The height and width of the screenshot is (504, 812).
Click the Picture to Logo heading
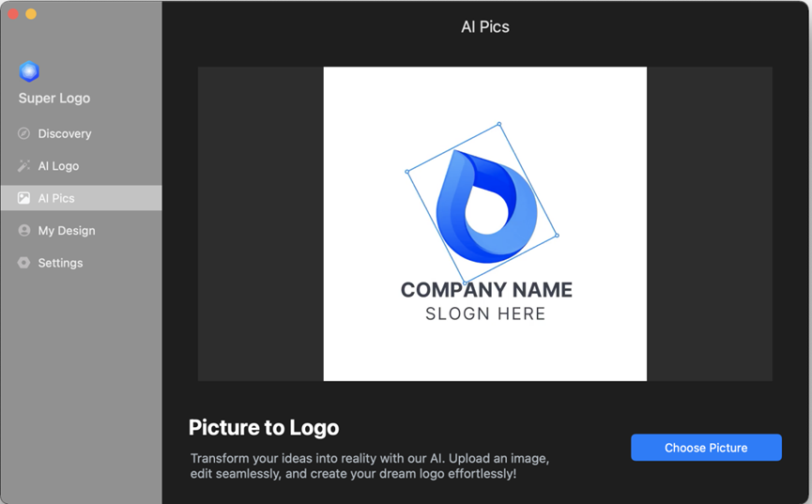coord(264,428)
